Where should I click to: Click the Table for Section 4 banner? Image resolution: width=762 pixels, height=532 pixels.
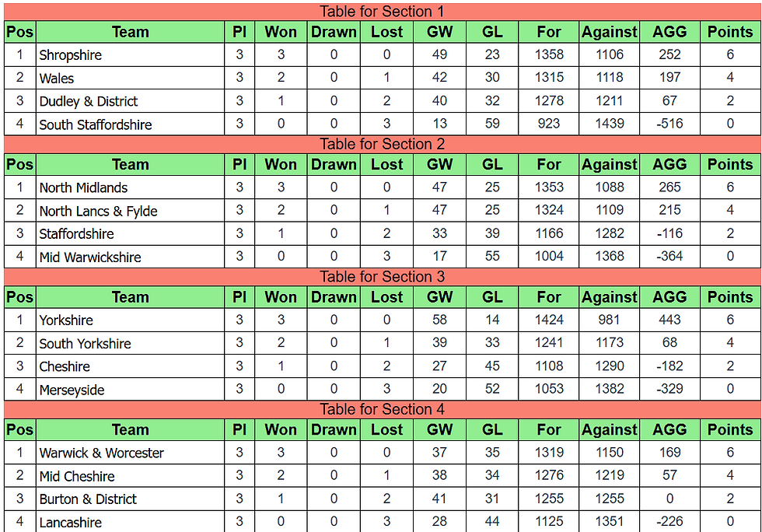(x=382, y=409)
